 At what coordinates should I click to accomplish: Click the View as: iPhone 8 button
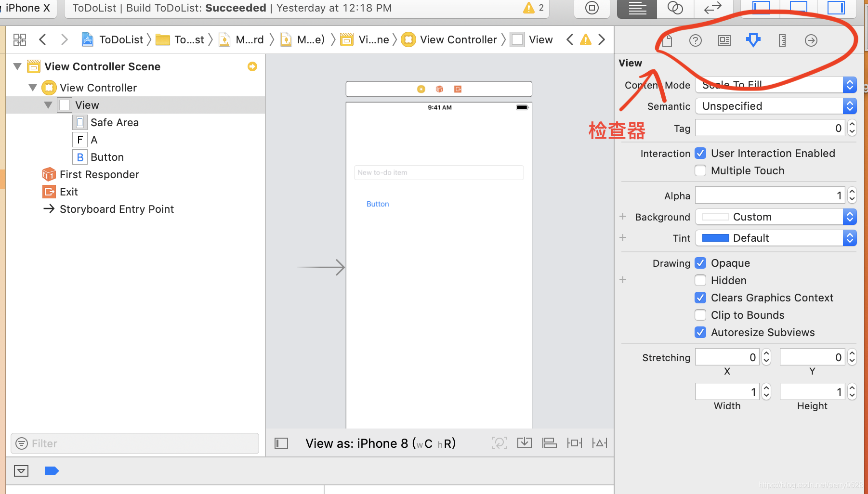point(381,443)
